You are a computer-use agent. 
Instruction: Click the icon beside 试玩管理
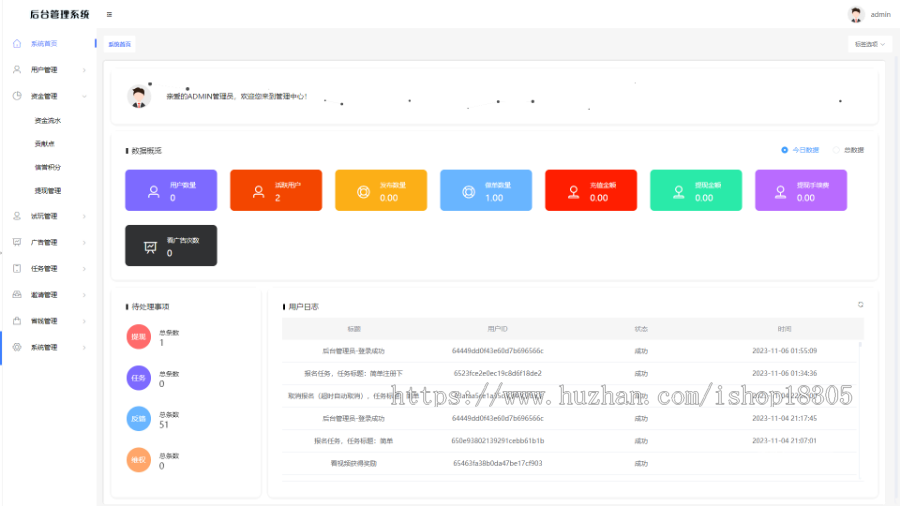[17, 216]
